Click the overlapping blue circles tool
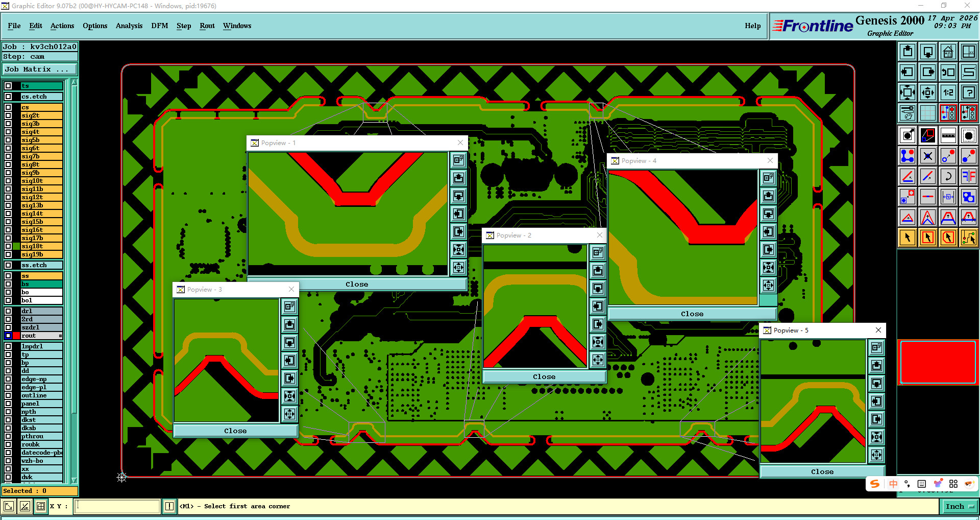The width and height of the screenshot is (980, 520). click(969, 197)
